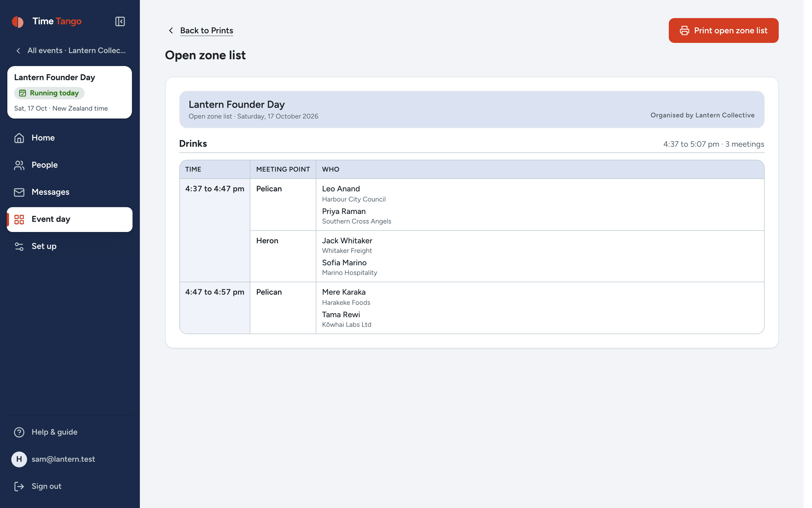Click the Home house icon
812x508 pixels.
19,138
